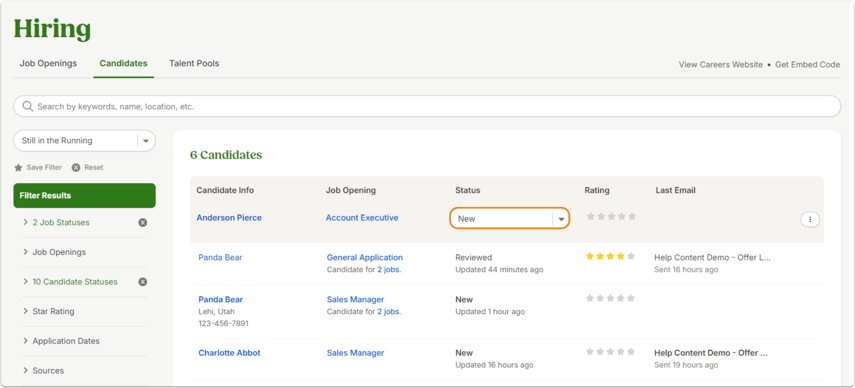Open Panda Bear General Application candidate

pyautogui.click(x=220, y=257)
